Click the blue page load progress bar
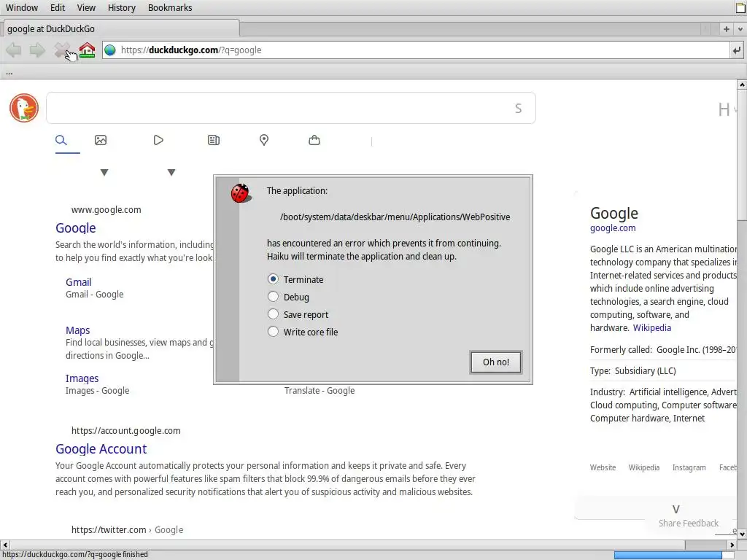 pyautogui.click(x=673, y=555)
